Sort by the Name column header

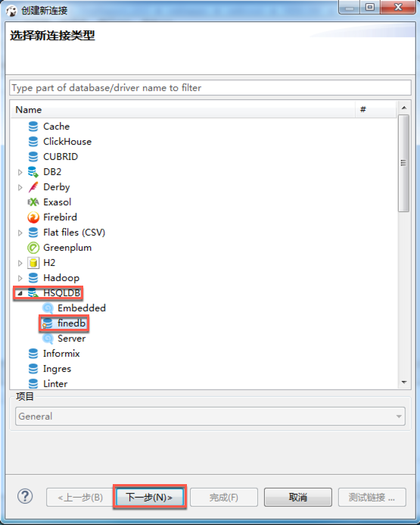(183, 110)
